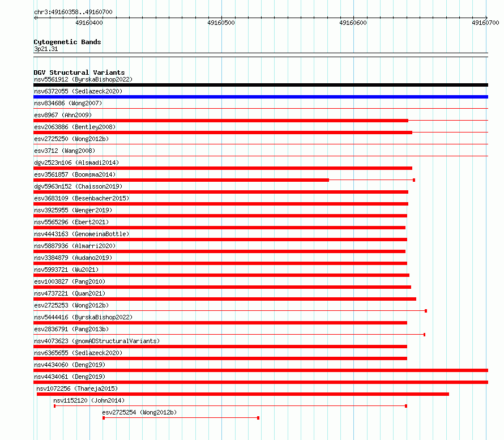This screenshot has width=504, height=440.
Task: Click the nsv1072256 red variant bar
Action: pos(243,394)
